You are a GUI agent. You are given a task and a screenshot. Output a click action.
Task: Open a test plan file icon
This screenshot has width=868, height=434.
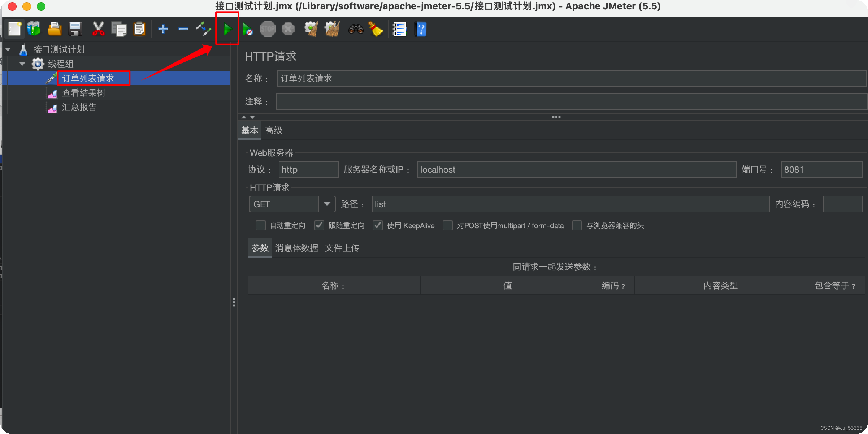coord(55,29)
